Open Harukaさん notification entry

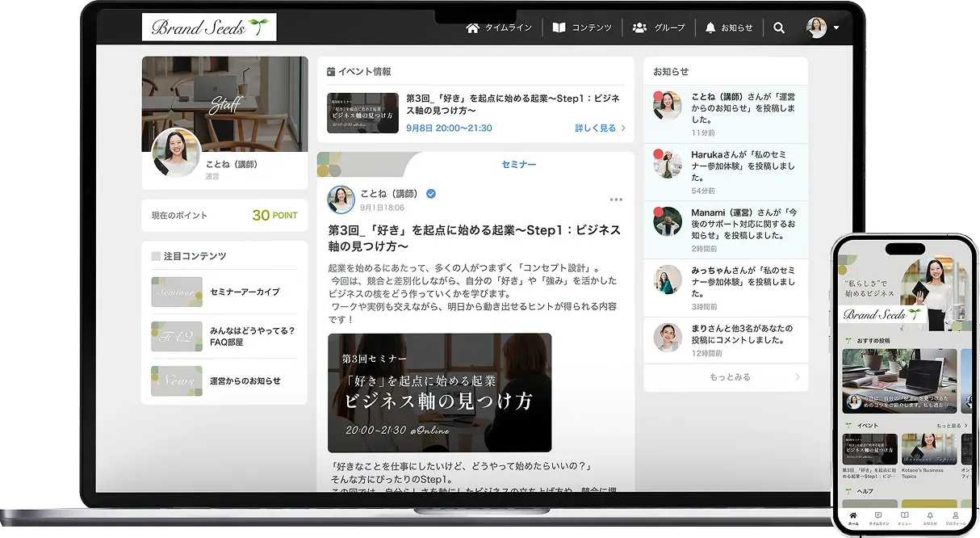coord(726,172)
